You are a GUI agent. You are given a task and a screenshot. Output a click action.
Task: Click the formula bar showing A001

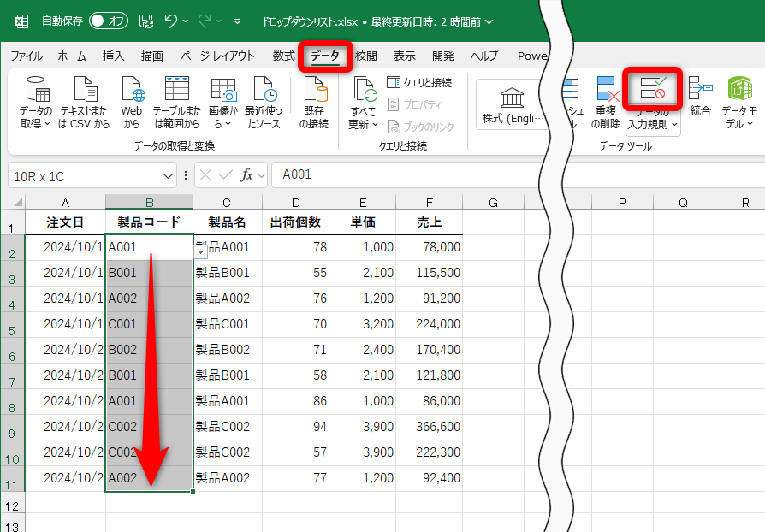coord(519,174)
